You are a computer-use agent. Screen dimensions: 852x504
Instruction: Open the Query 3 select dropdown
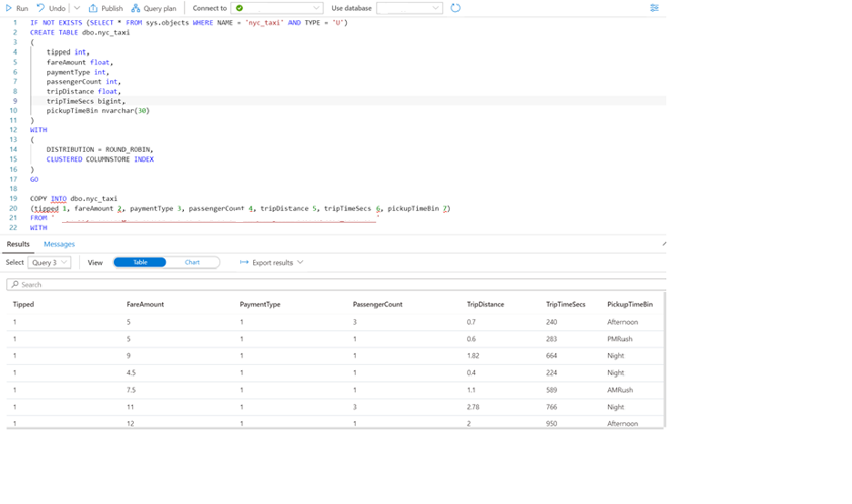click(x=49, y=262)
